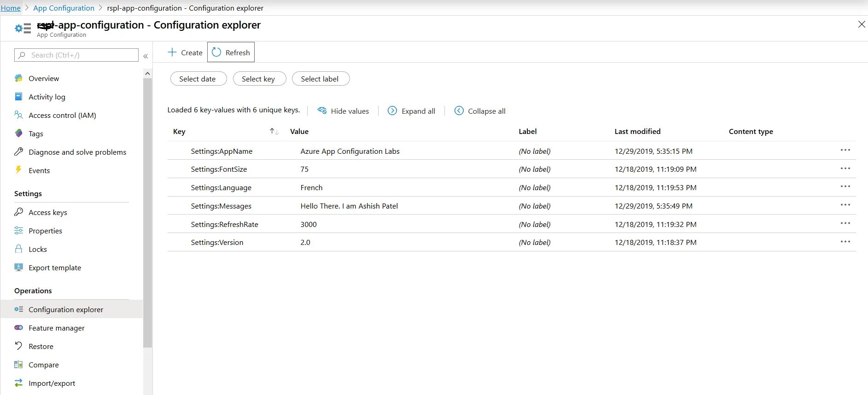Click the circular Refresh icon
The width and height of the screenshot is (868, 395).
tap(216, 52)
